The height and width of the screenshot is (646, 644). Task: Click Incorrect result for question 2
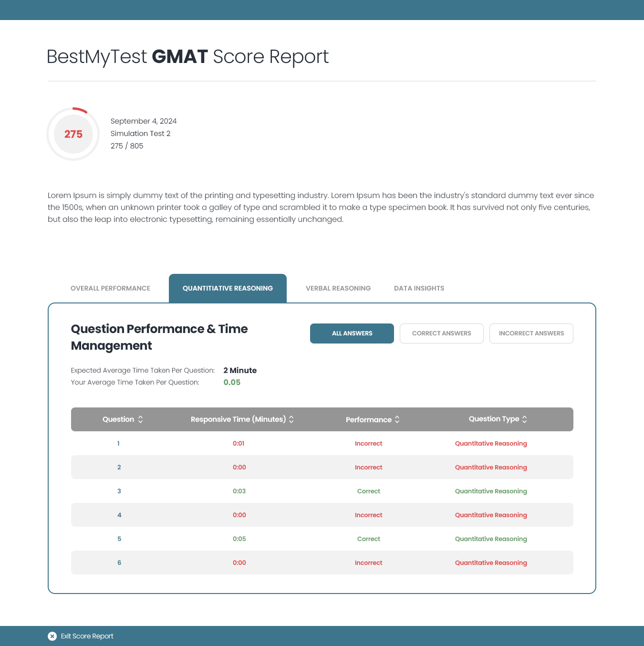click(369, 467)
